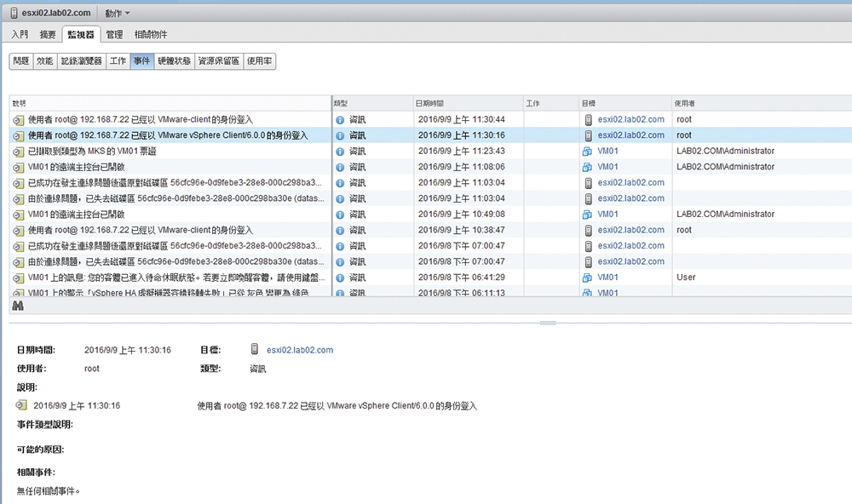Click the info icon in the 11:08:06 row
This screenshot has width=852, height=504.
pyautogui.click(x=340, y=167)
